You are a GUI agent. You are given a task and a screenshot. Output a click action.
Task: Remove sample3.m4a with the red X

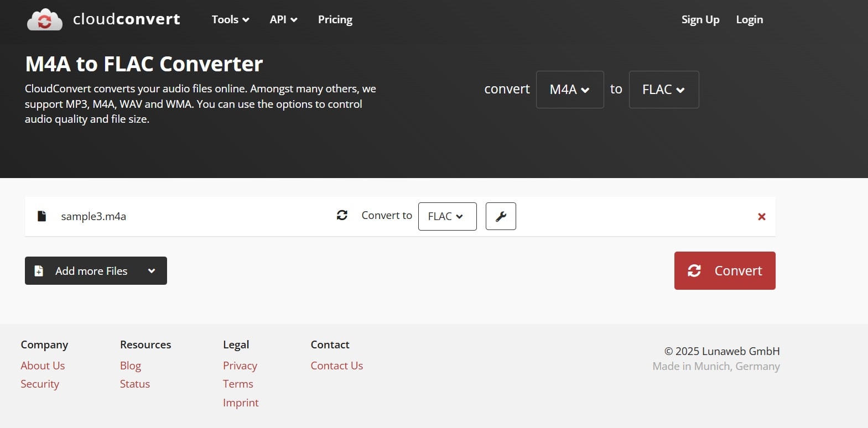coord(762,217)
